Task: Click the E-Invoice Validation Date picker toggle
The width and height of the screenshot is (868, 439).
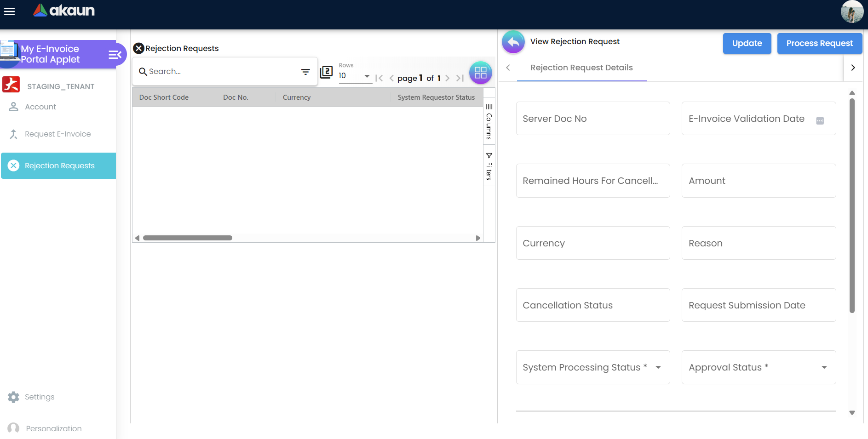Action: pos(820,120)
